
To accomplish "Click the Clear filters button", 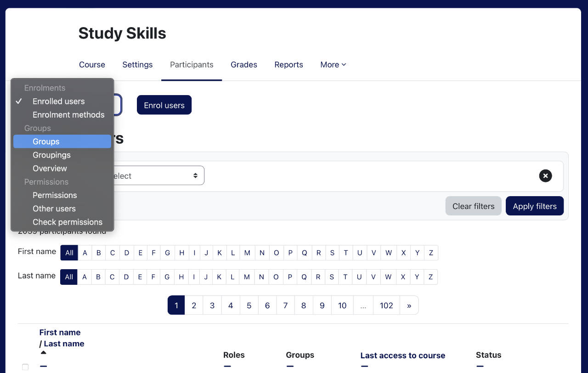I will [473, 206].
